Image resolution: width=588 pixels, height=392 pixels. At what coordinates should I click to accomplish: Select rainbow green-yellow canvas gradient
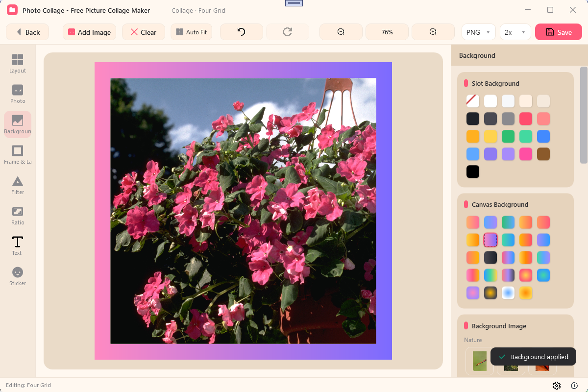coord(490,275)
